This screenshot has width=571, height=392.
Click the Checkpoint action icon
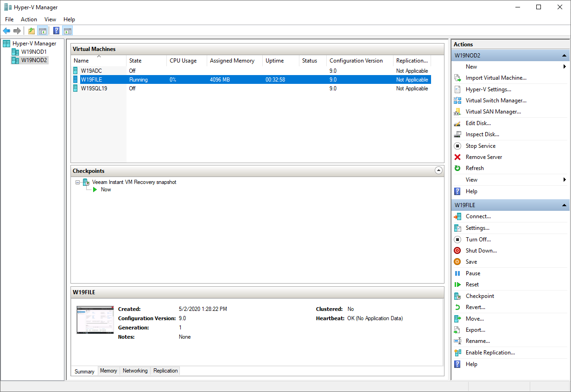coord(457,296)
